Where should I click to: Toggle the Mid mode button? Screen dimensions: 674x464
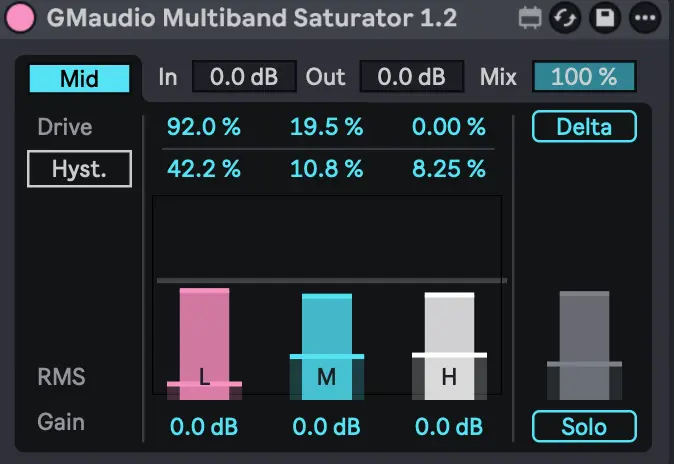80,78
